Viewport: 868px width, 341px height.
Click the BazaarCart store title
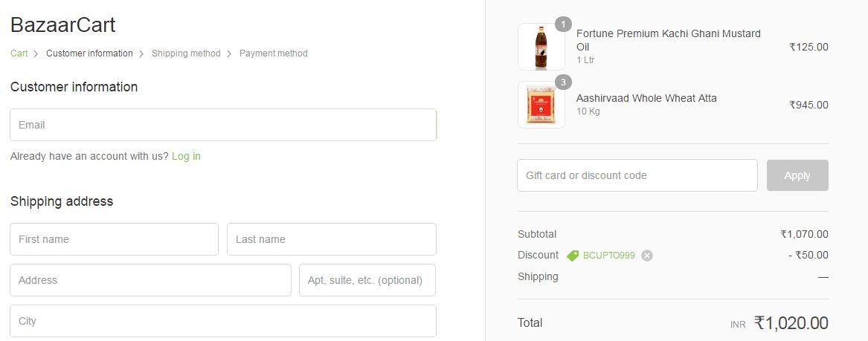(62, 25)
